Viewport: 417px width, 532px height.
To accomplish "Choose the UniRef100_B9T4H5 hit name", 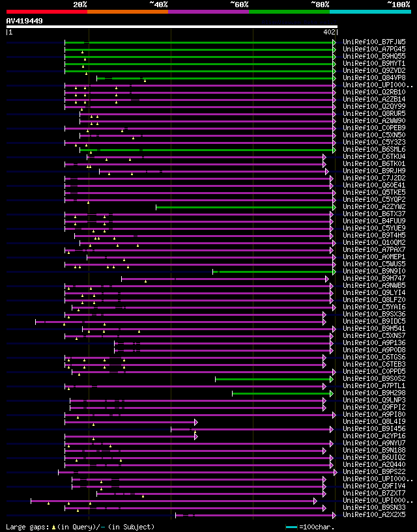I will pos(374,236).
